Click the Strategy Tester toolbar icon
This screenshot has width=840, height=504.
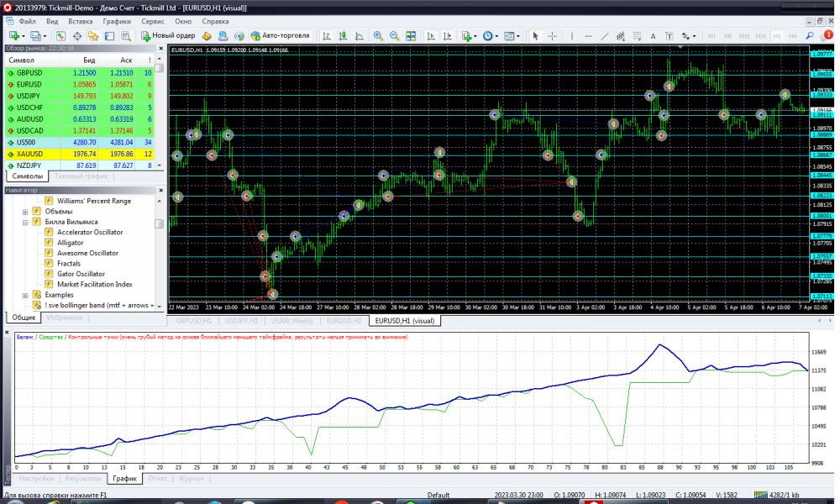[126, 36]
